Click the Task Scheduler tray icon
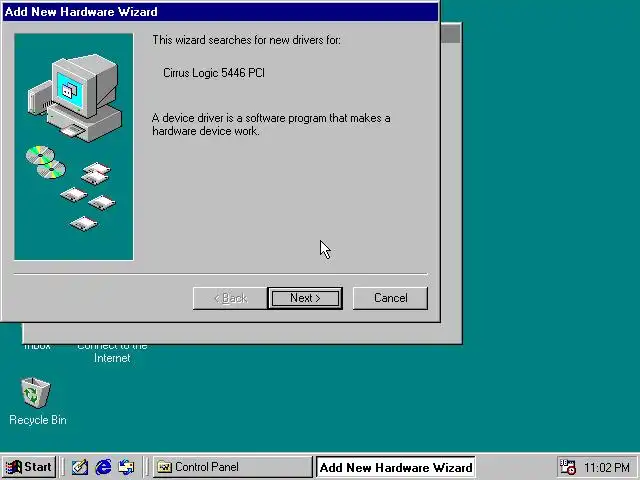This screenshot has height=480, width=640. pos(567,467)
